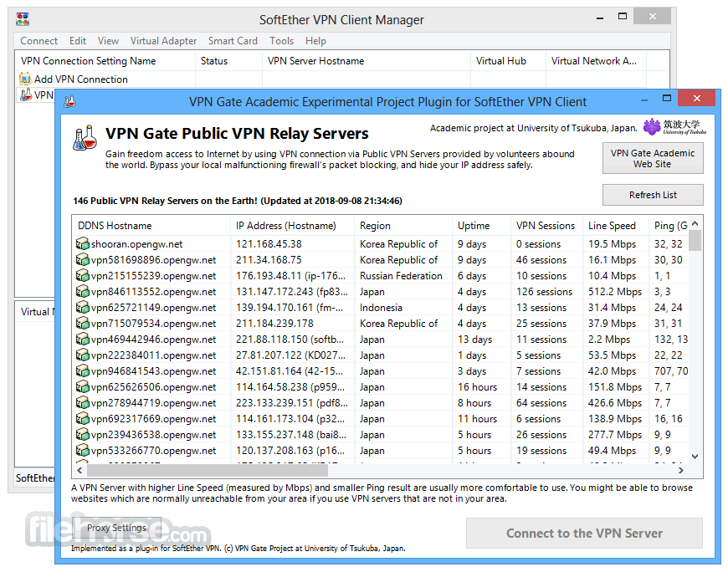
Task: Click the Virtual Hub column header
Action: (x=509, y=61)
